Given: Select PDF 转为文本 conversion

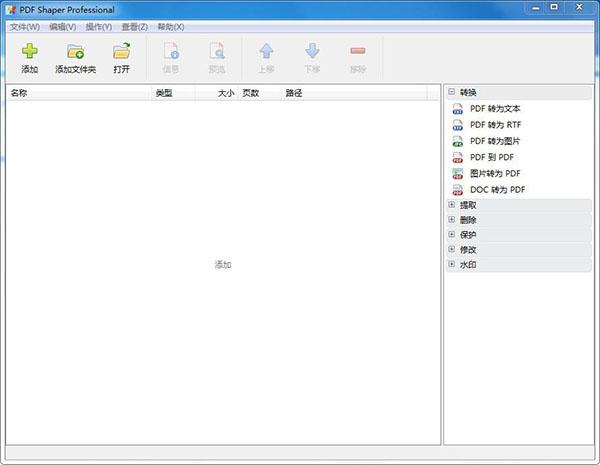Looking at the screenshot, I should (x=494, y=109).
